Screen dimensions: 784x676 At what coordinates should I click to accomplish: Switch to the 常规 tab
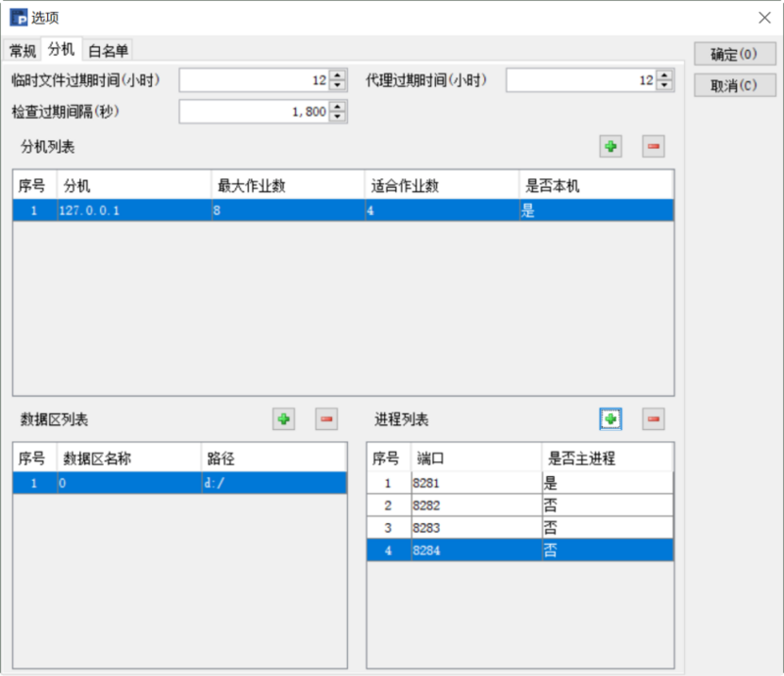pos(23,51)
